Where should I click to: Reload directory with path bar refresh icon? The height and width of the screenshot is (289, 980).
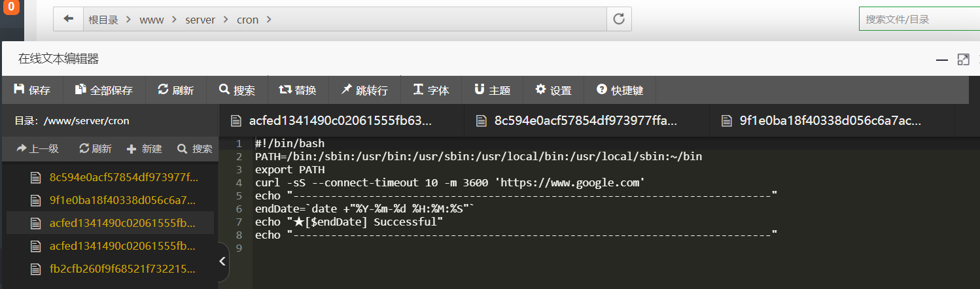coord(619,20)
